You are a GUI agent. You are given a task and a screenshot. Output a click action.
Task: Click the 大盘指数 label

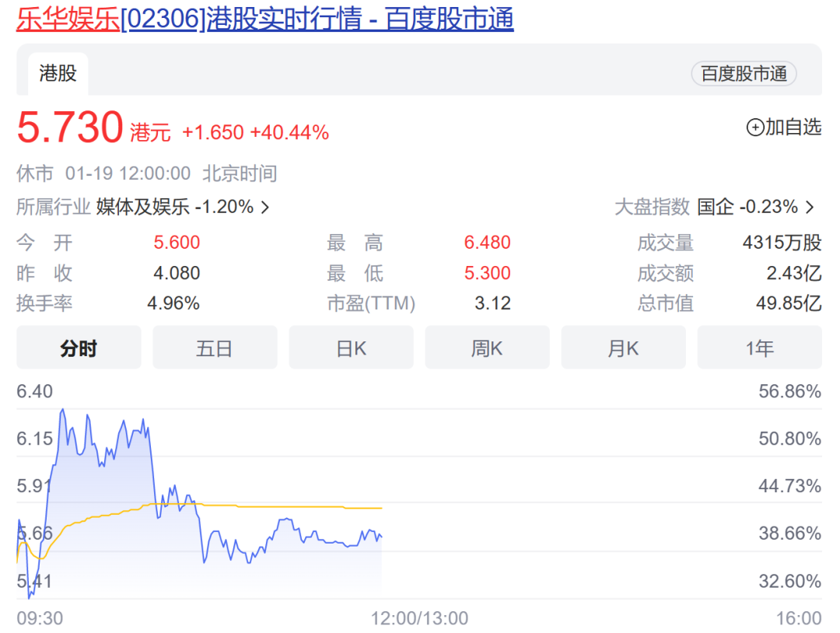pos(653,207)
